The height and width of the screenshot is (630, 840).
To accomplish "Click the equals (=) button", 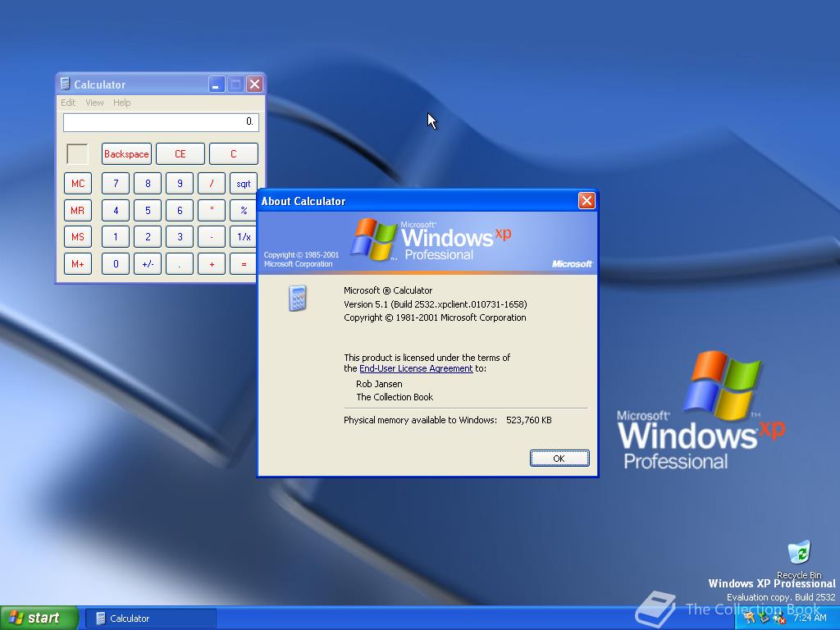I will pos(243,263).
